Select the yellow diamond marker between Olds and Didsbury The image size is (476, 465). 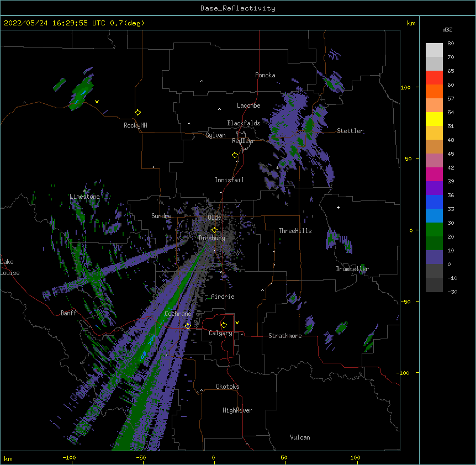click(214, 230)
